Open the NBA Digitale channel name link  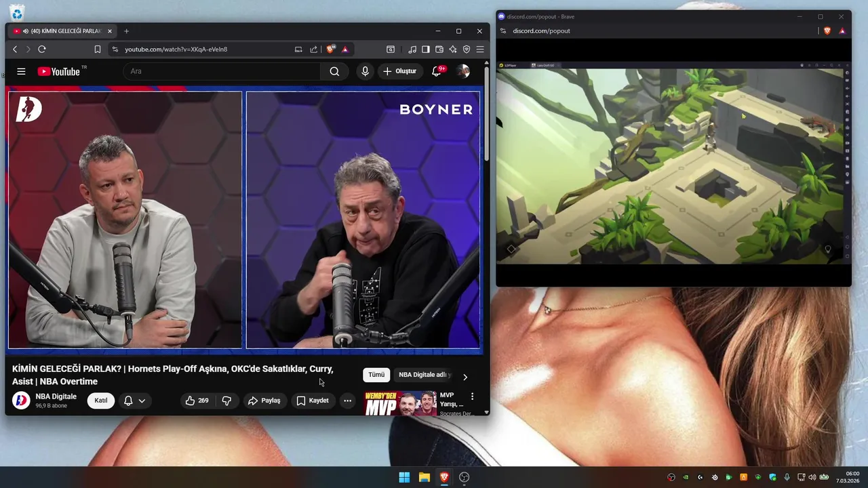tap(56, 396)
